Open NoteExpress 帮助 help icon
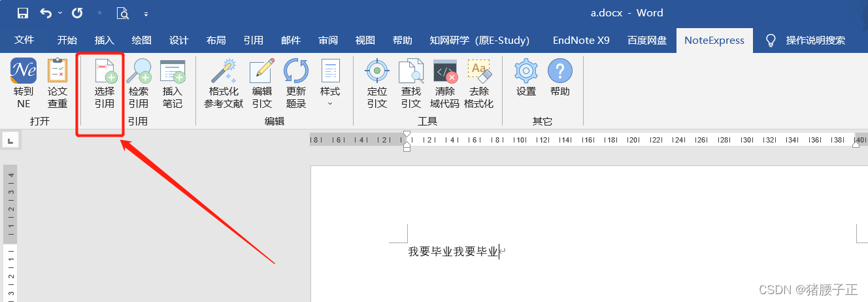Screen dimensions: 868x302 [560, 78]
